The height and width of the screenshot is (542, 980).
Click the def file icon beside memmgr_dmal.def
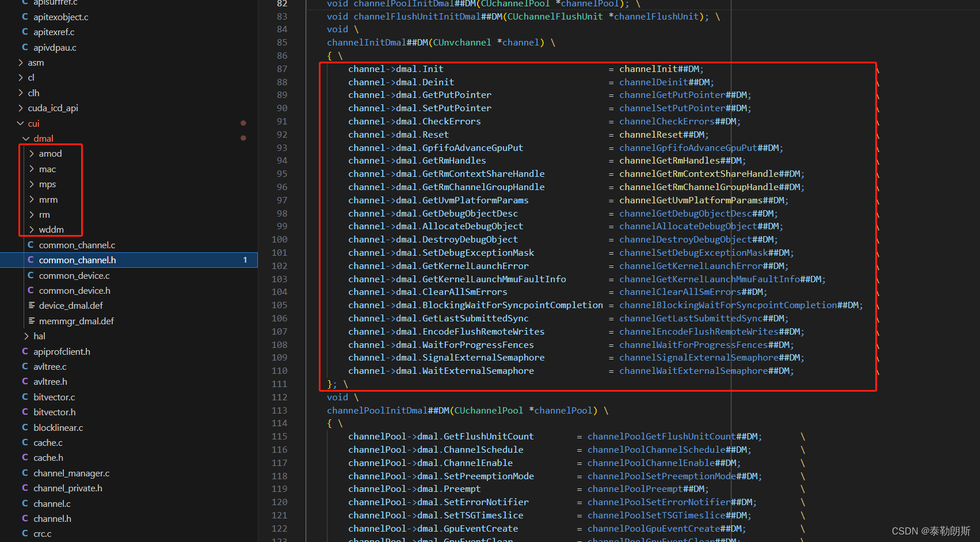[x=31, y=321]
